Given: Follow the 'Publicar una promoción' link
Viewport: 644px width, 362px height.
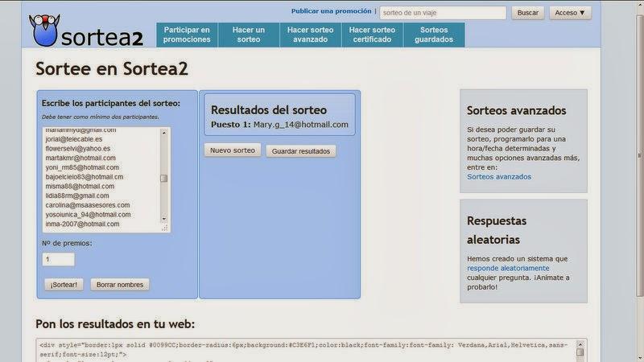Looking at the screenshot, I should pos(331,12).
